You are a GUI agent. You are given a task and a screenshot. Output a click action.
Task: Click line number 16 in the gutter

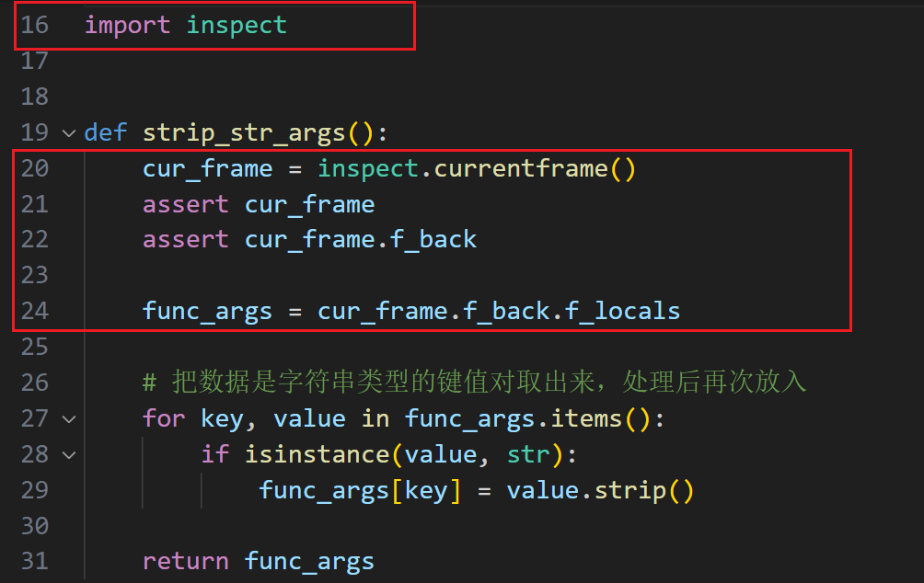[x=34, y=25]
